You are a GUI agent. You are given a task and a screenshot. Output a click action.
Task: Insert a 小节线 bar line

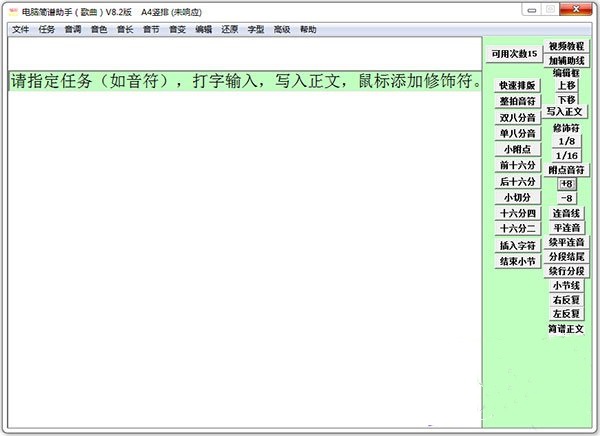(x=566, y=285)
